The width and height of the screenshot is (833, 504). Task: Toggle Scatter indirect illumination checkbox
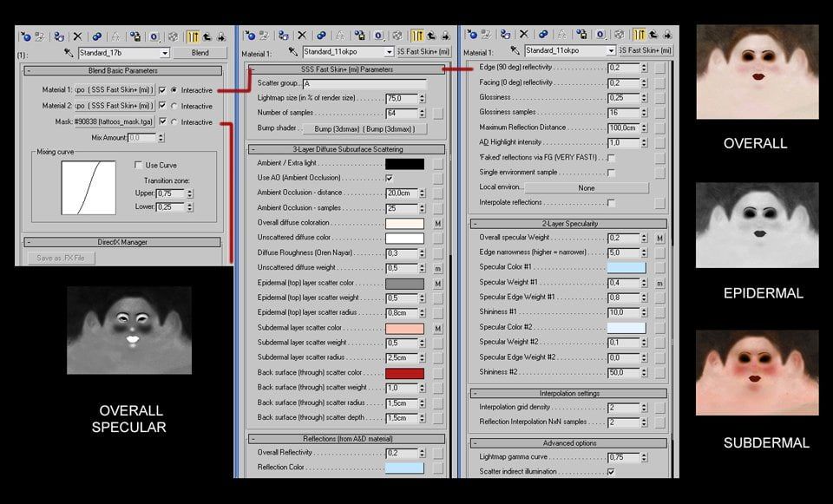[x=611, y=472]
